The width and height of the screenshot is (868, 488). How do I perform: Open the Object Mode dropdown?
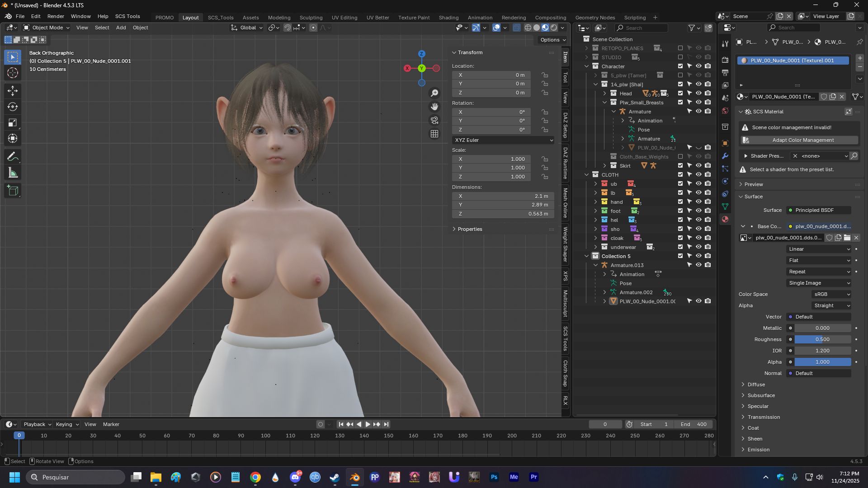pyautogui.click(x=47, y=28)
